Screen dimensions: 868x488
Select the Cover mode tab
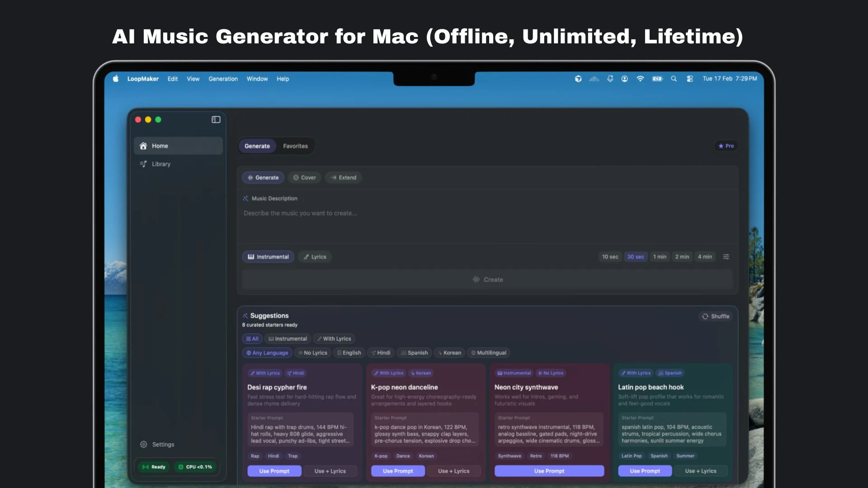[x=304, y=178]
